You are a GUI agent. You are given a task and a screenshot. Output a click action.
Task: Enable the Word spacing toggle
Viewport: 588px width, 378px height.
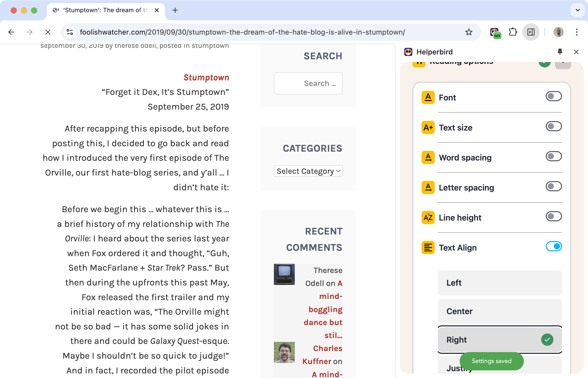tap(554, 156)
